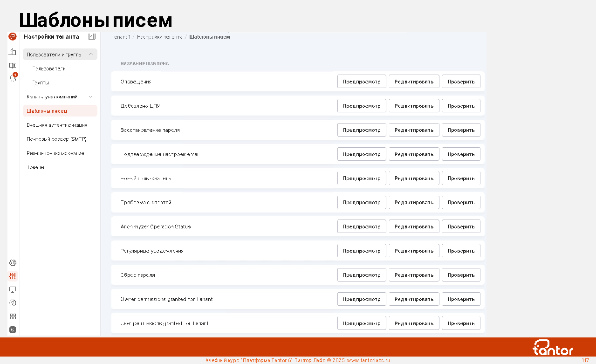This screenshot has height=364, width=596.
Task: Click Настройки тенанта breadcrumb link
Action: 159,37
